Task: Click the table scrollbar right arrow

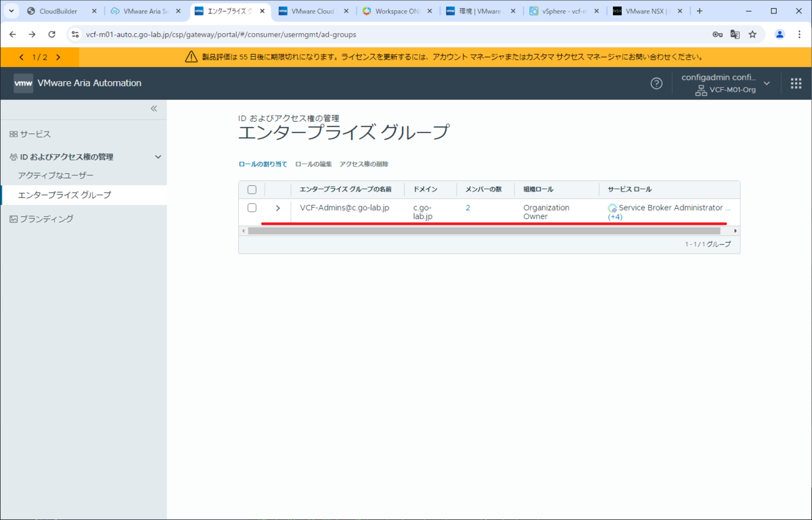Action: (736, 231)
